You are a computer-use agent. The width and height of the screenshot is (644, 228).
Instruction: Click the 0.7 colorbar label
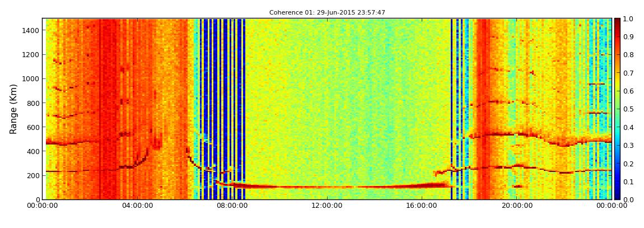pos(628,73)
